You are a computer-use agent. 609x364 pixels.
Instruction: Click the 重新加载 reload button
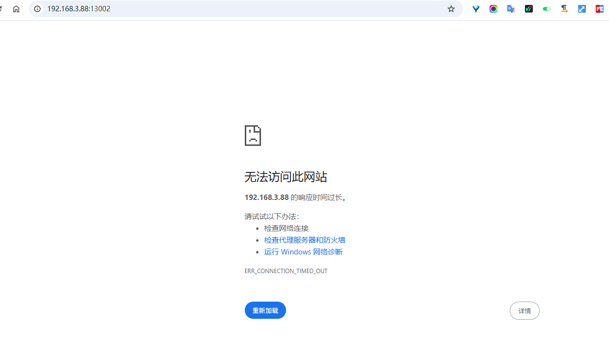[x=265, y=310]
